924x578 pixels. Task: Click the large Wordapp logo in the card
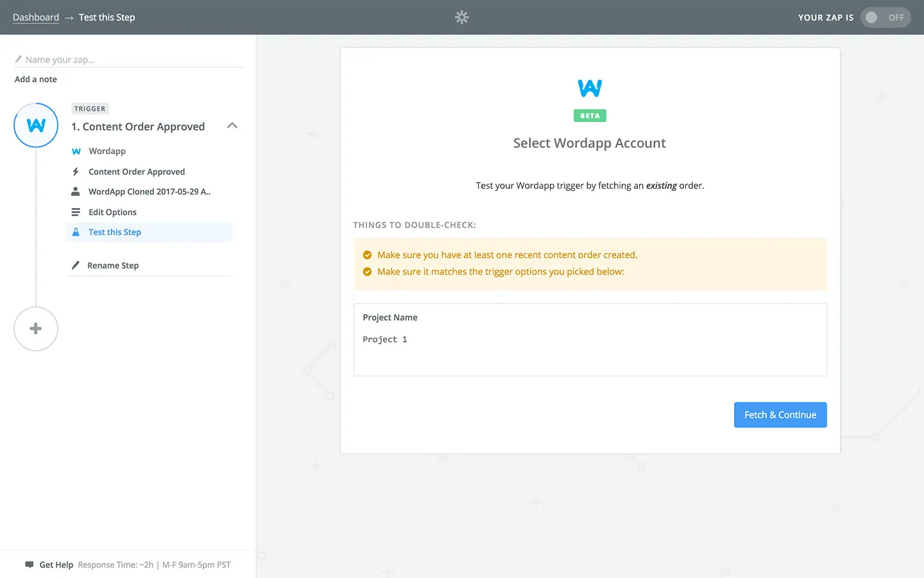click(590, 88)
